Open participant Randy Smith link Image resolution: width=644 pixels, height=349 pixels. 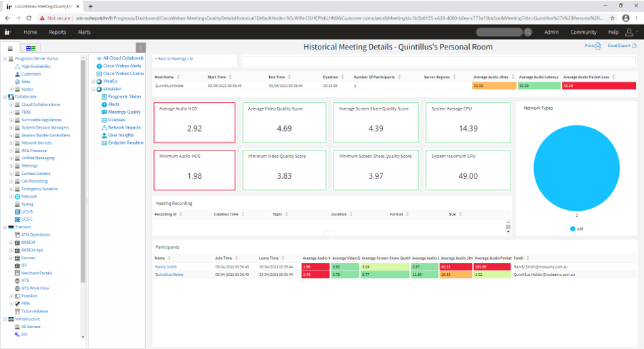[165, 267]
